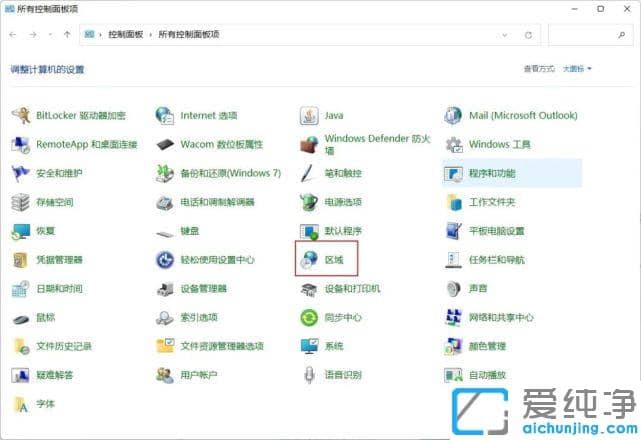Open 网络和共享中心 icon
Image resolution: width=641 pixels, height=440 pixels.
[453, 318]
